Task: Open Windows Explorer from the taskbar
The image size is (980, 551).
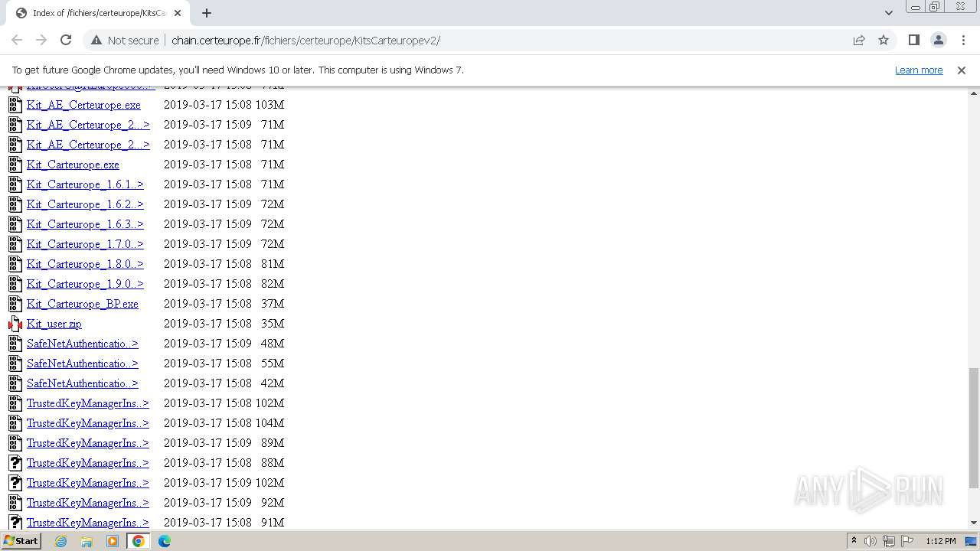Action: (x=87, y=541)
